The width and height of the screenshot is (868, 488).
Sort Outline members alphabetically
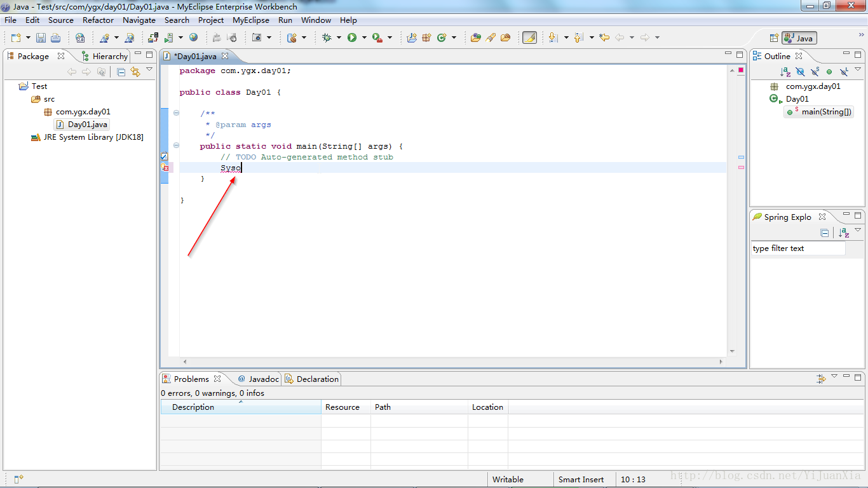click(785, 72)
